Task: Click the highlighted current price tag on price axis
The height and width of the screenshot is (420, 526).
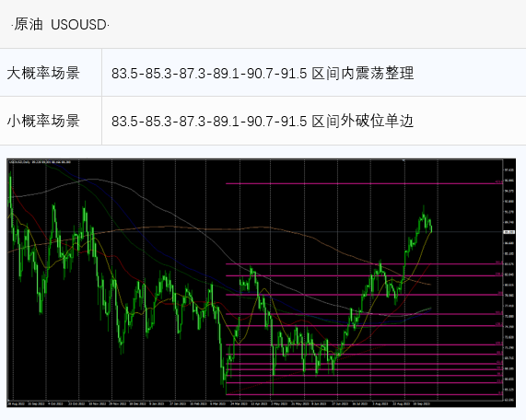Action: 508,232
